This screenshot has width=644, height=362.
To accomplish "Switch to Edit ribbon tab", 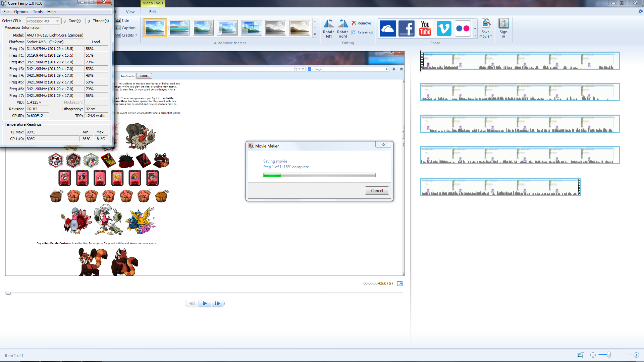I will tap(153, 12).
